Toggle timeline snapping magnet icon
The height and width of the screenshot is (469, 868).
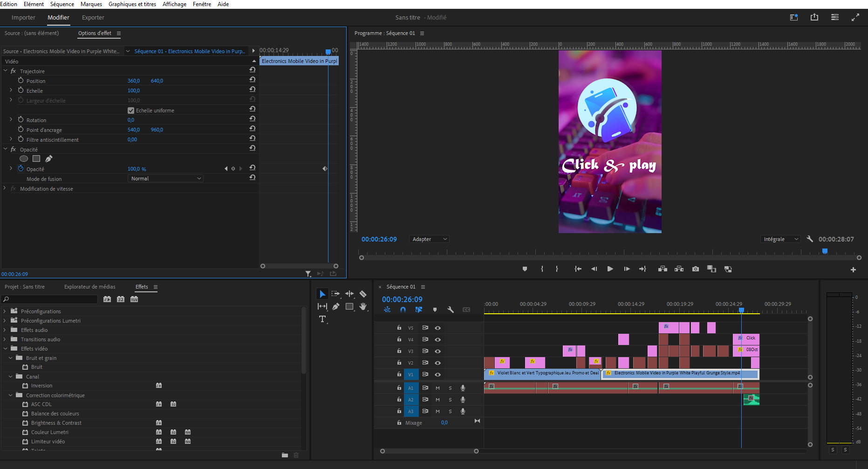pyautogui.click(x=403, y=310)
